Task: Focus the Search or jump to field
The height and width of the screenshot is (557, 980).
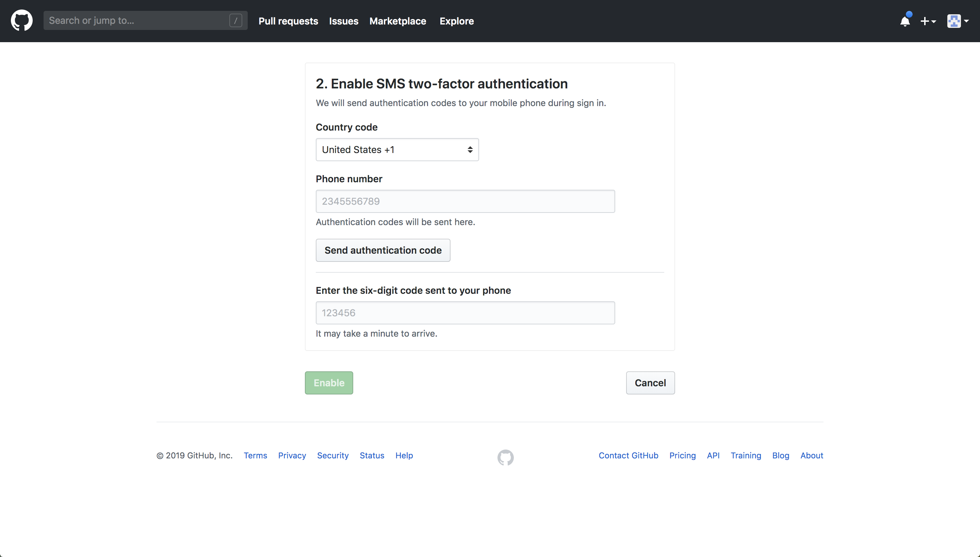Action: pos(146,21)
